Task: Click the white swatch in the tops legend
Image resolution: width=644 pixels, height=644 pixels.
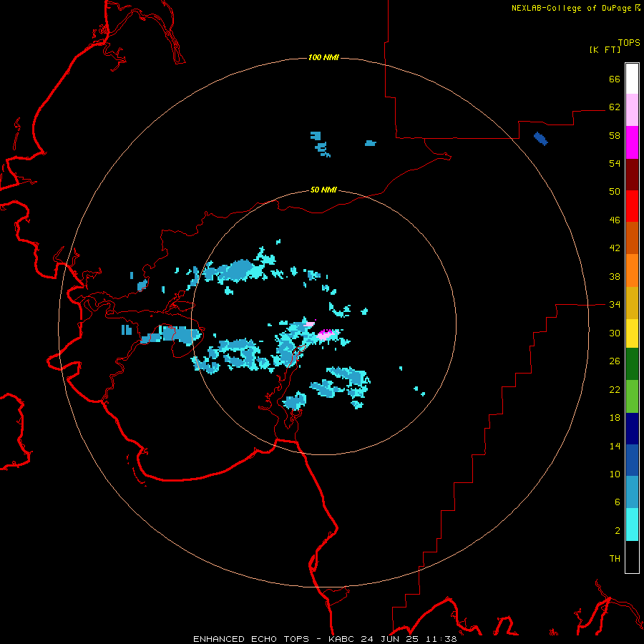Action: click(x=632, y=79)
